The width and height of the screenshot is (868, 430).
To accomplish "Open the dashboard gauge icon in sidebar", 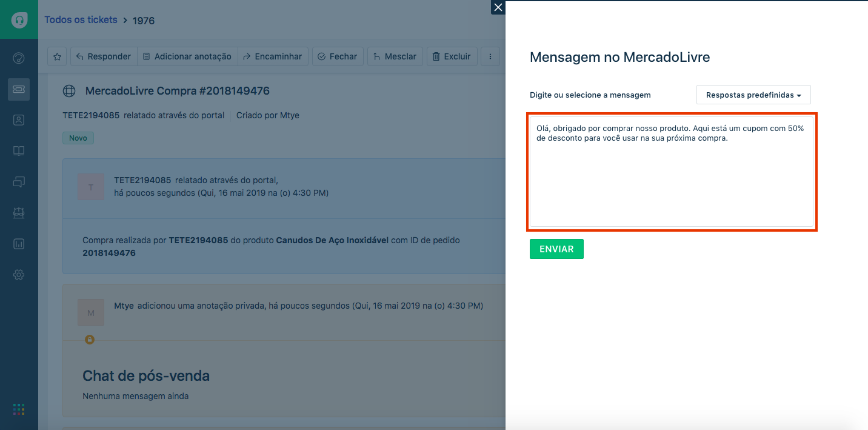I will click(x=19, y=58).
